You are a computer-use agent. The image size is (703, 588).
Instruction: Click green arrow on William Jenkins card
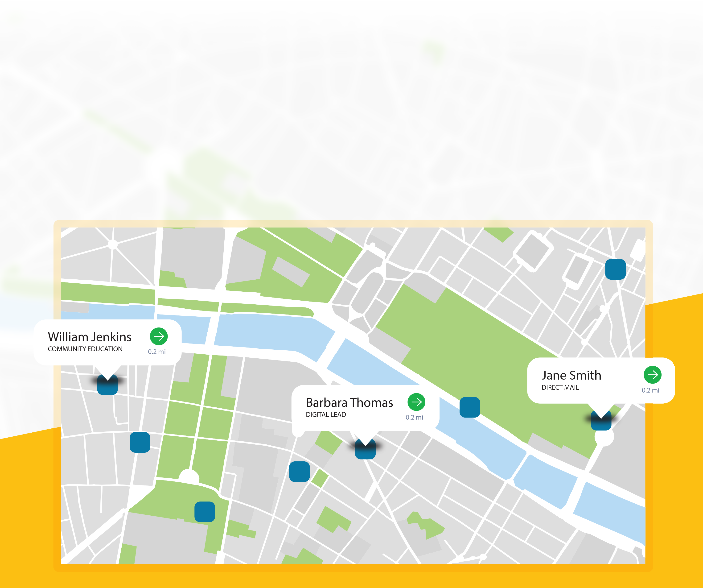tap(159, 336)
